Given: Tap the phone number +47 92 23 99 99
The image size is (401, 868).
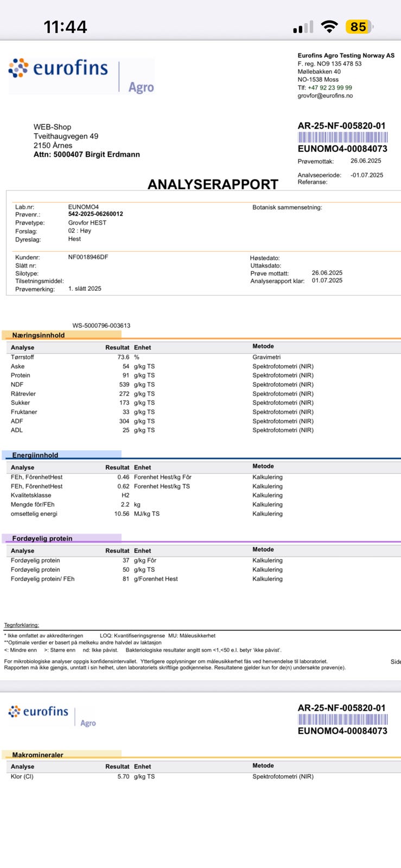Looking at the screenshot, I should [329, 87].
